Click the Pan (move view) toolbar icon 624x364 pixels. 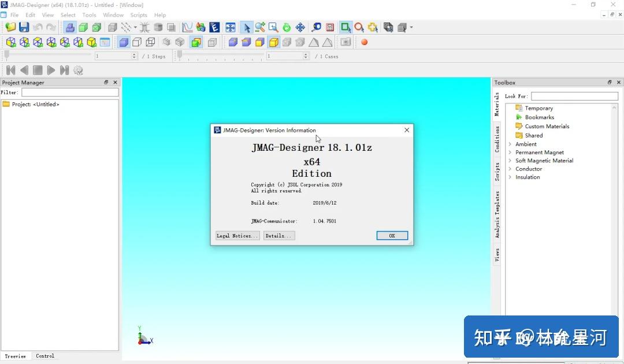(300, 27)
